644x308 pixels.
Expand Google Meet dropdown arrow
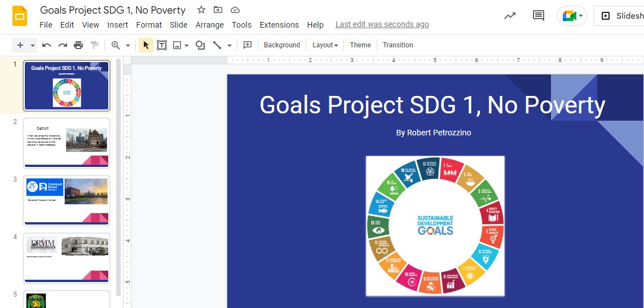581,16
